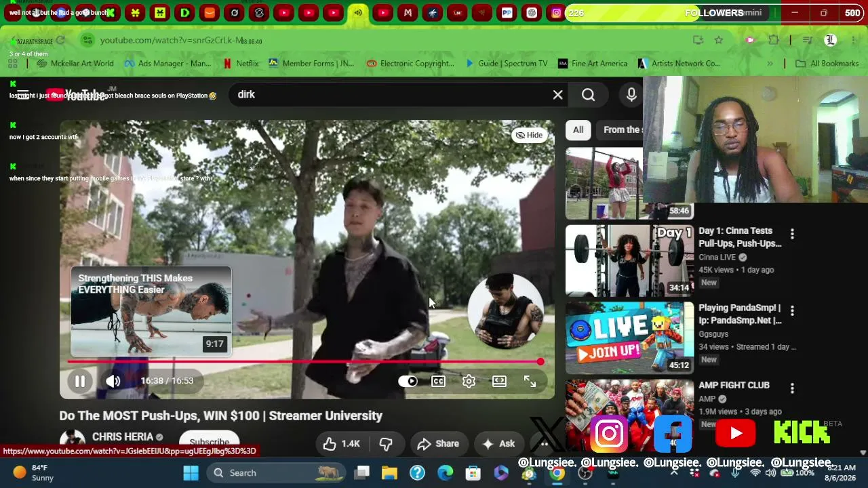The height and width of the screenshot is (488, 868).
Task: Bookmark this page with the star
Action: point(719,41)
